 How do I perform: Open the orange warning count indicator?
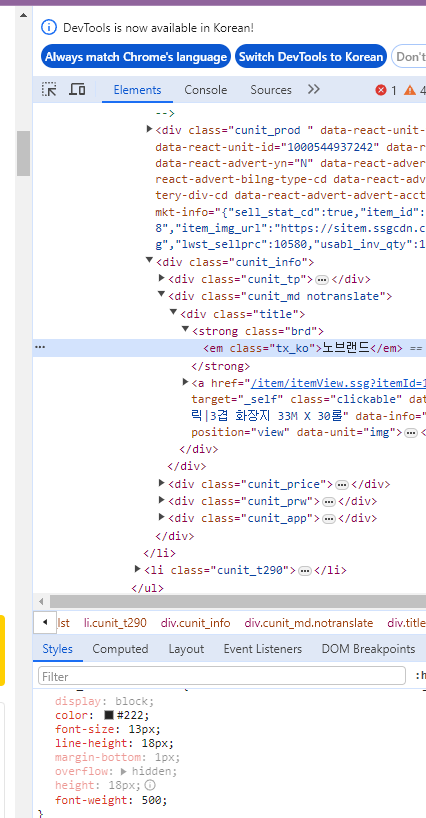[415, 90]
